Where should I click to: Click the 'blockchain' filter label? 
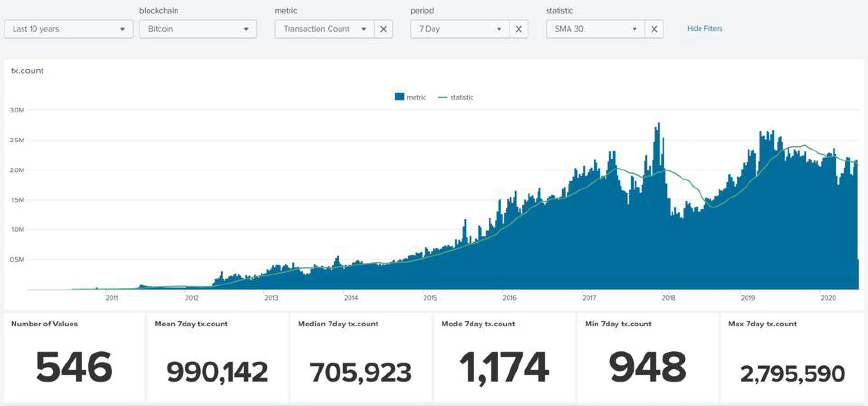[159, 10]
